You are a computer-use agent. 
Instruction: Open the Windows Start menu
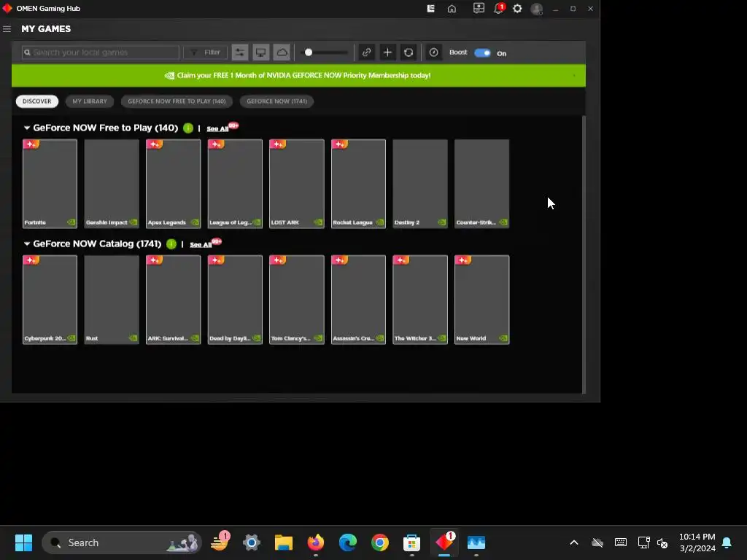23,542
